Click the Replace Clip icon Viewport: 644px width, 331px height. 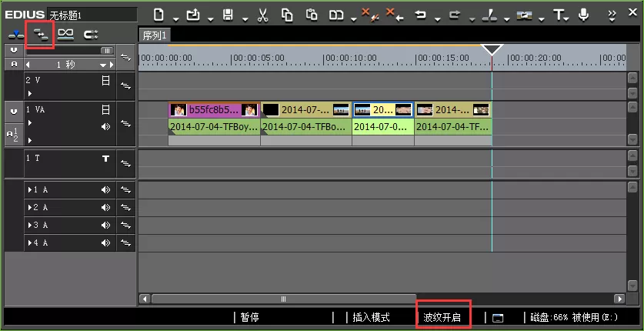pos(336,15)
